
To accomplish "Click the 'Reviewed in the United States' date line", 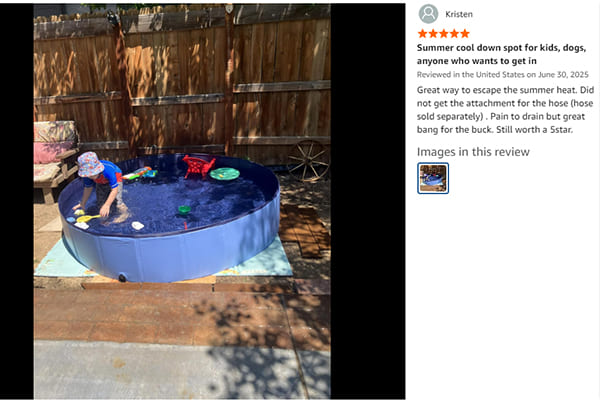I will click(502, 75).
